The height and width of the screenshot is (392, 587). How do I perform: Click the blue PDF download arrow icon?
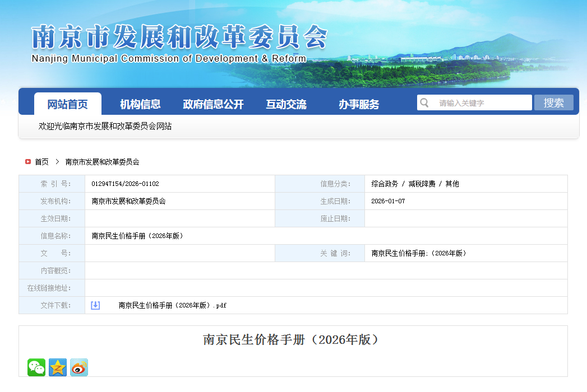tap(95, 305)
